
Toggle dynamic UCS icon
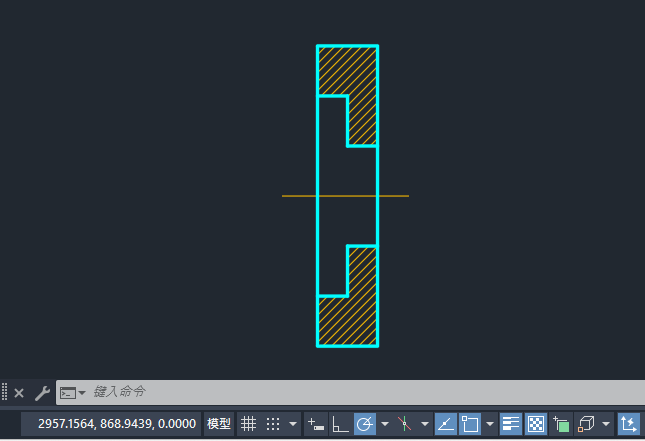pyautogui.click(x=629, y=424)
